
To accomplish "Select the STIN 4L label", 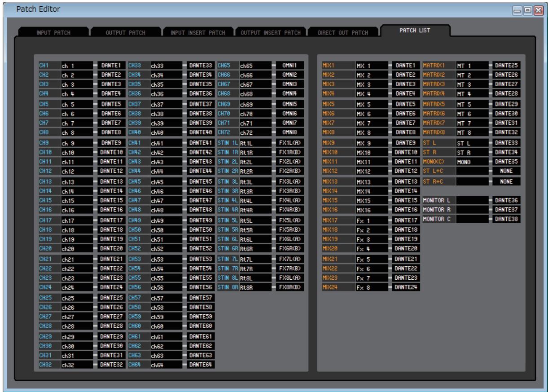I will 228,200.
